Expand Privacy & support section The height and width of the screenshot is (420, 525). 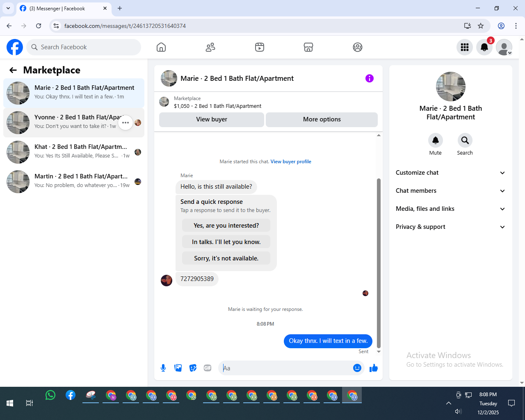451,227
